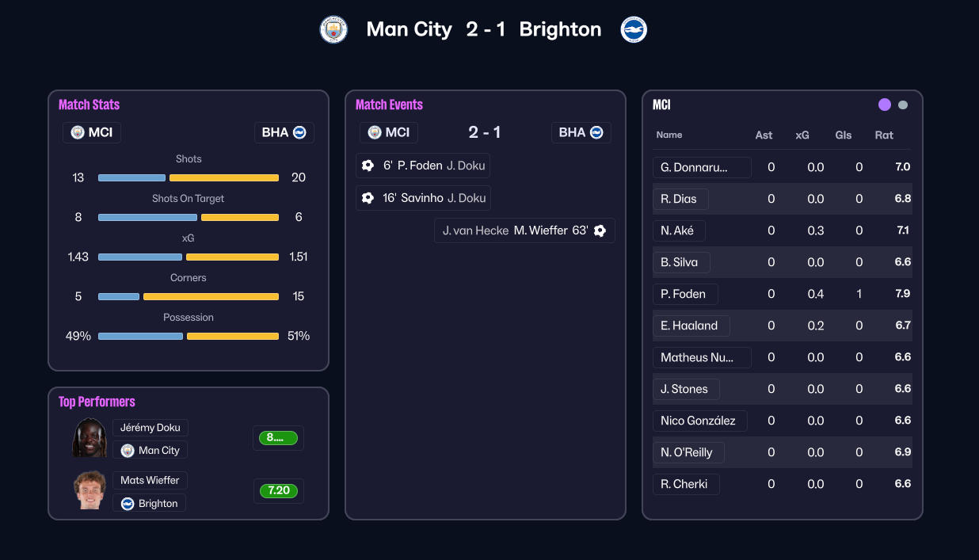Click the Man City crest in header
The width and height of the screenshot is (979, 560).
point(333,30)
